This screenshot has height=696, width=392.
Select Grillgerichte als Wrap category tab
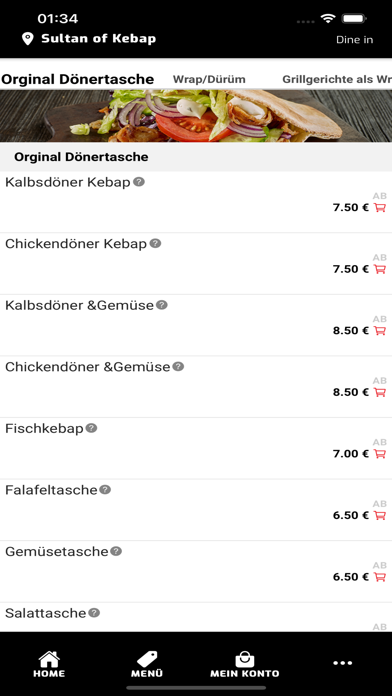337,80
